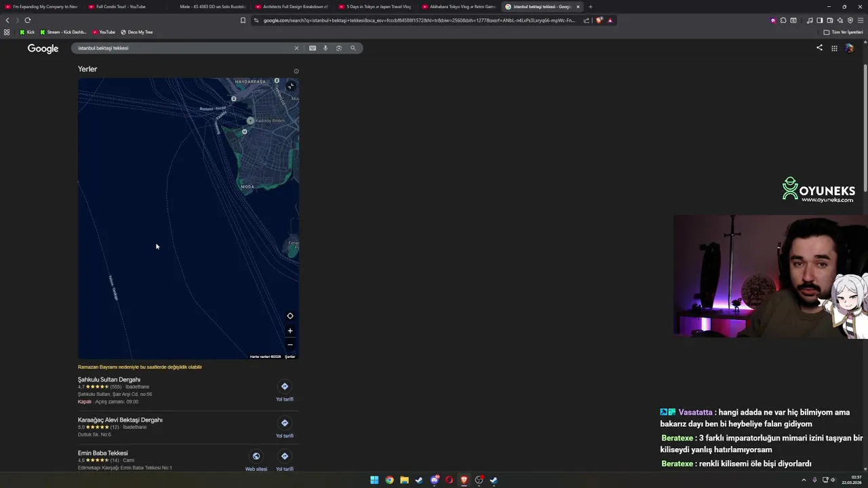
Task: Zoom in on the Yerler map
Action: click(290, 331)
